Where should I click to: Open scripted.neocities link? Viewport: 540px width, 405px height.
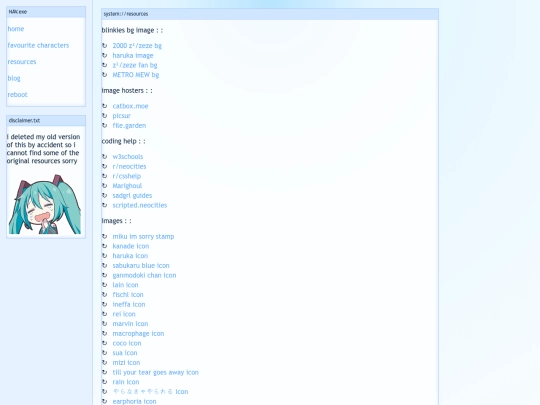[140, 205]
